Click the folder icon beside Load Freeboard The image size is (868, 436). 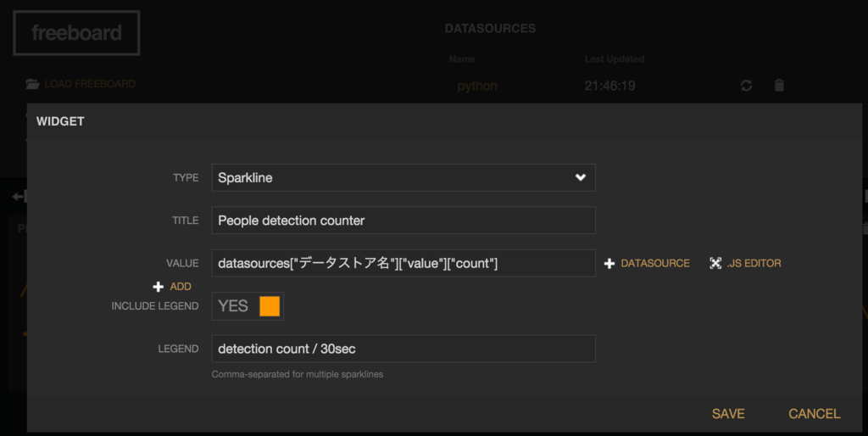[x=33, y=84]
